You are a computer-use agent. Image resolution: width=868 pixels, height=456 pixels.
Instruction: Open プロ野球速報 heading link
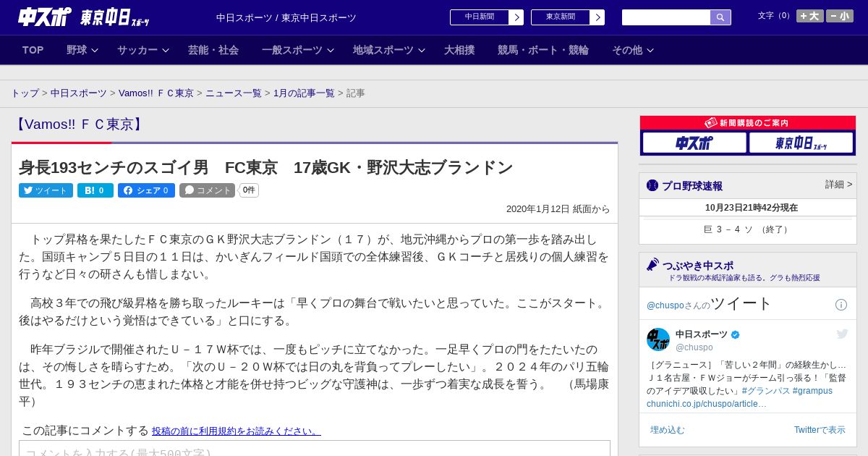tap(692, 186)
